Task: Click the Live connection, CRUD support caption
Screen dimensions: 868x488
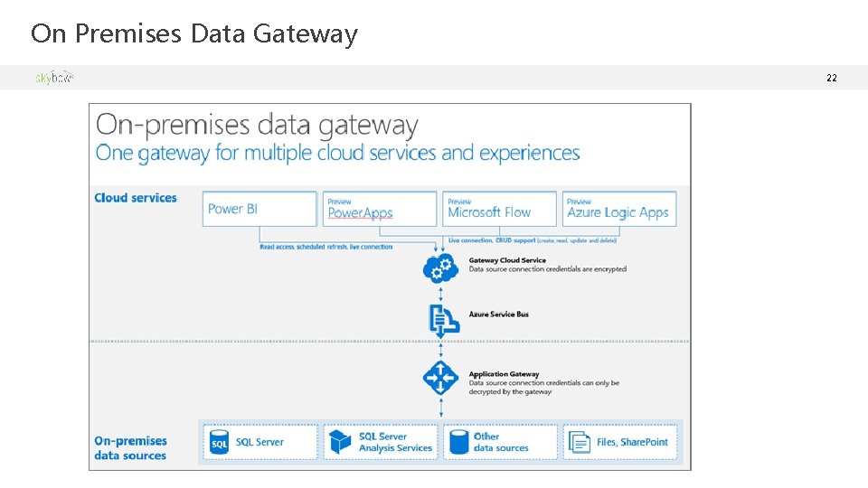Action: coord(533,240)
